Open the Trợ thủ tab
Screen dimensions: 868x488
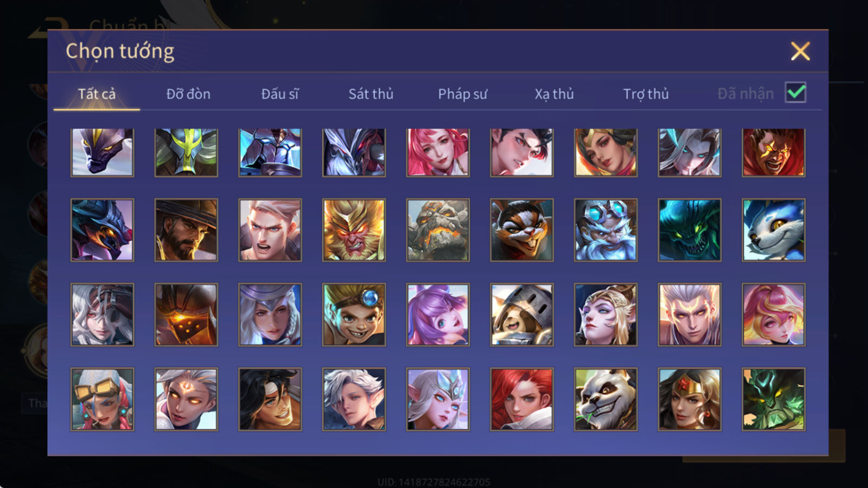(x=646, y=94)
